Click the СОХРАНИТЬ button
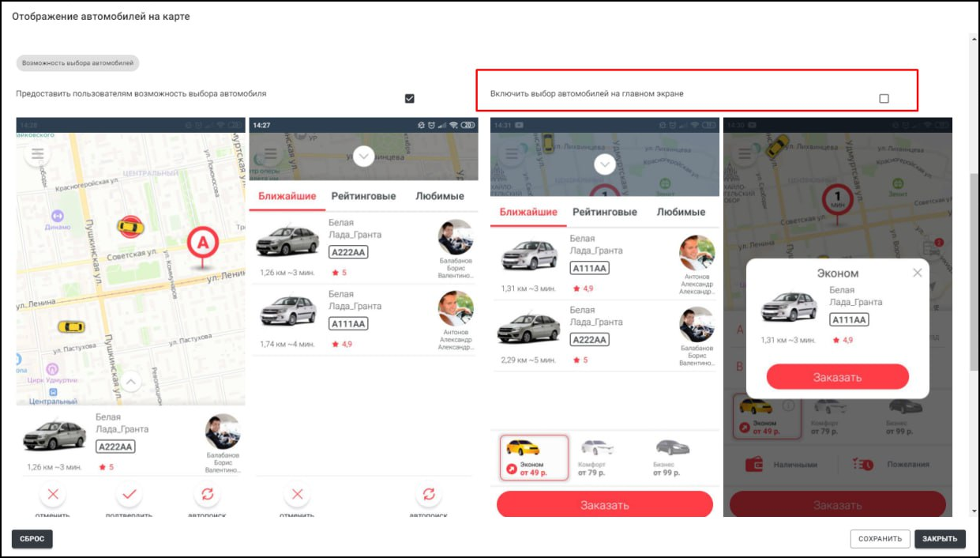Image resolution: width=980 pixels, height=558 pixels. [880, 539]
